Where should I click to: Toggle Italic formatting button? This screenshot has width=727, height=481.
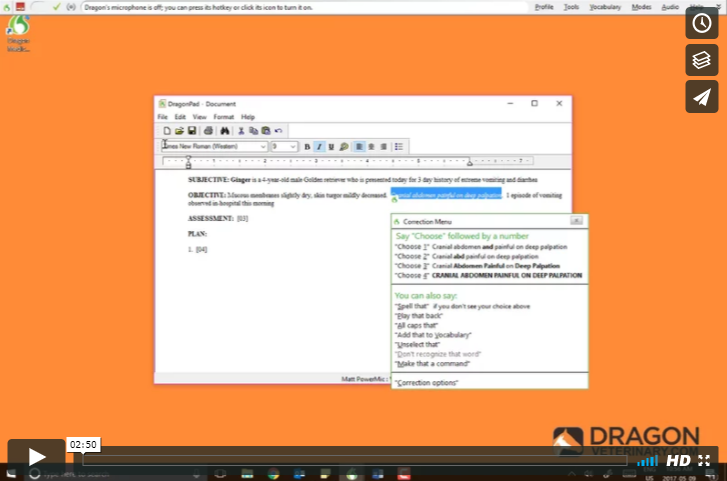click(319, 147)
